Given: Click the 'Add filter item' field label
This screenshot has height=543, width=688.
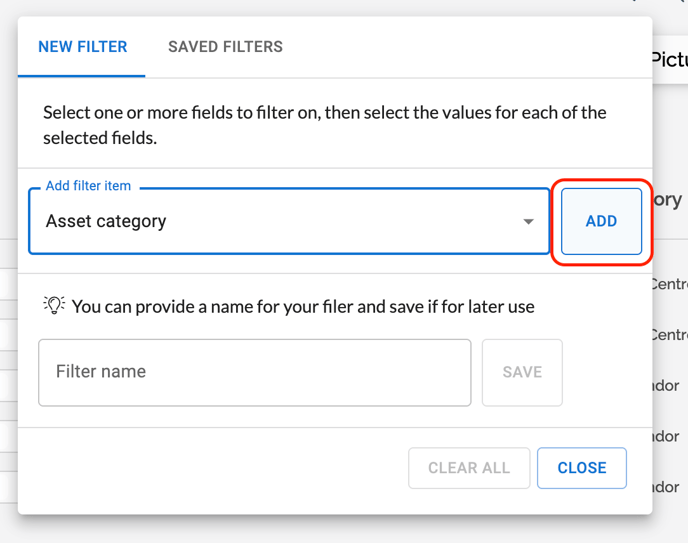Looking at the screenshot, I should 88,186.
